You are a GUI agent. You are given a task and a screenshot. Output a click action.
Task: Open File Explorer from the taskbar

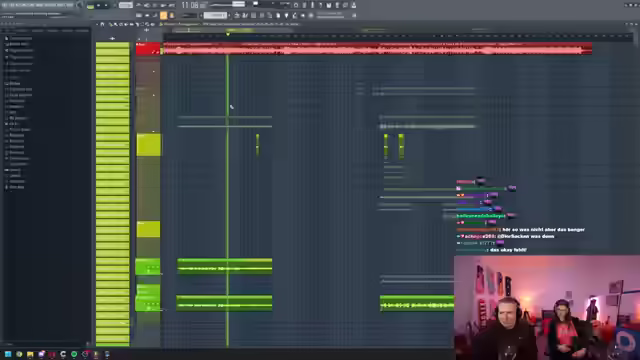point(30,354)
